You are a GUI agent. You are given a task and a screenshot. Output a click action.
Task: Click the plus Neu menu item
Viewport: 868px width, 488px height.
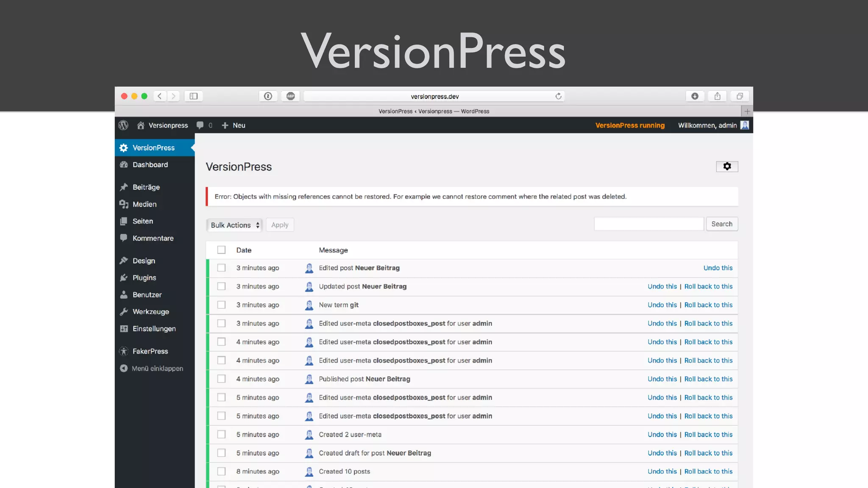click(x=234, y=125)
